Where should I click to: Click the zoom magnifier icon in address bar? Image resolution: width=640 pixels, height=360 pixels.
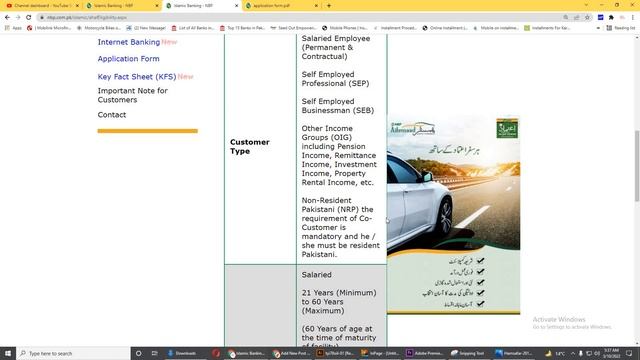point(566,18)
